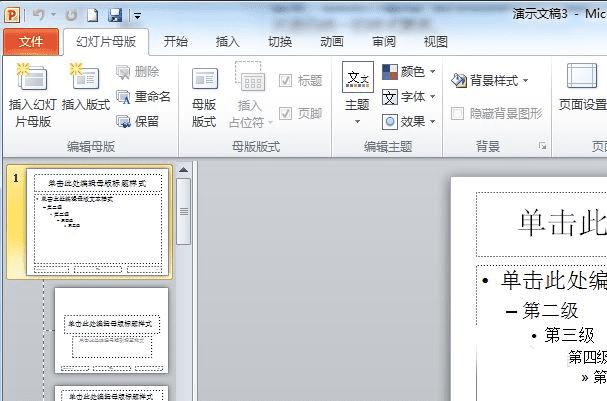Go to the 审阅 tab
This screenshot has height=401, width=607.
click(384, 41)
